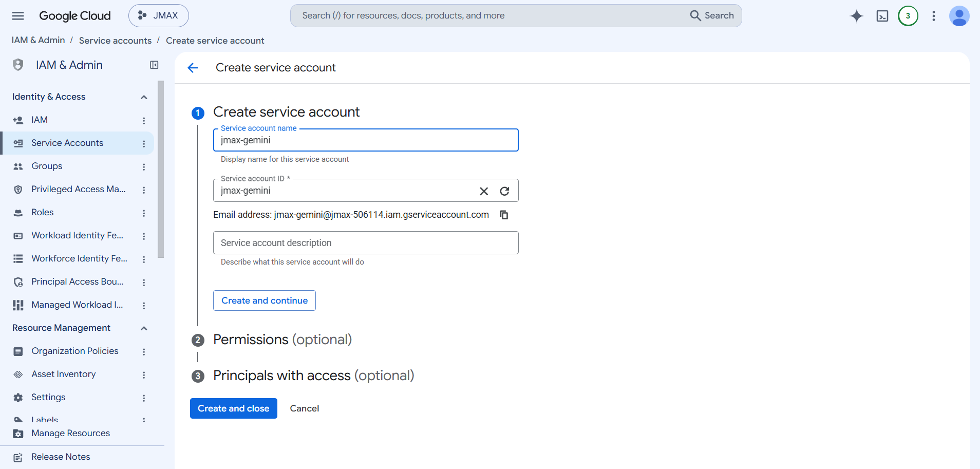Go to IAM in sidebar
Screen dimensions: 980x469
[40, 120]
